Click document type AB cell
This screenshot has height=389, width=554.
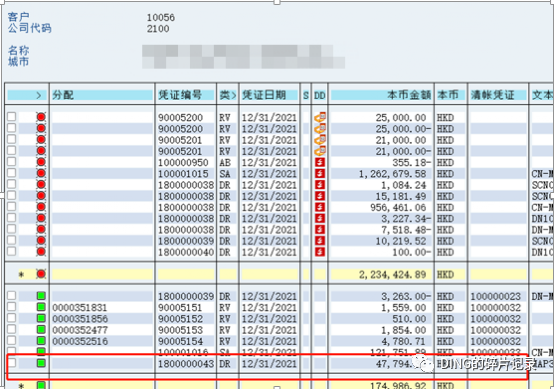click(225, 163)
